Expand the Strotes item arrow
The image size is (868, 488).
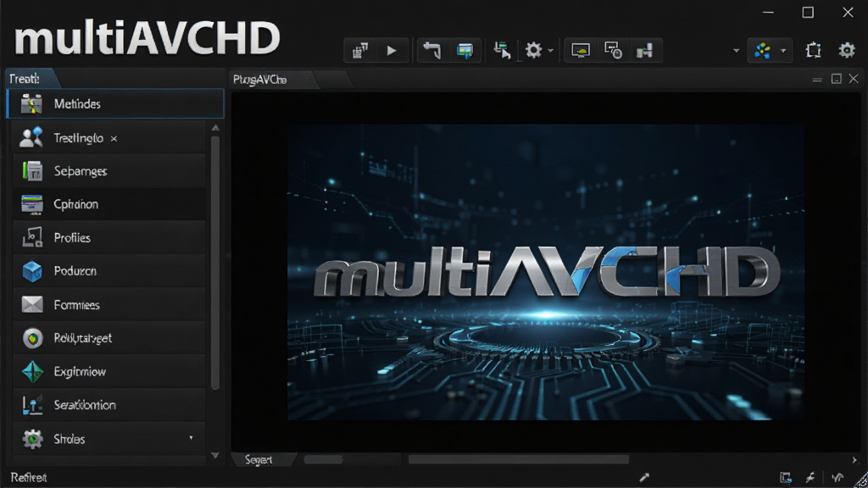pos(191,438)
